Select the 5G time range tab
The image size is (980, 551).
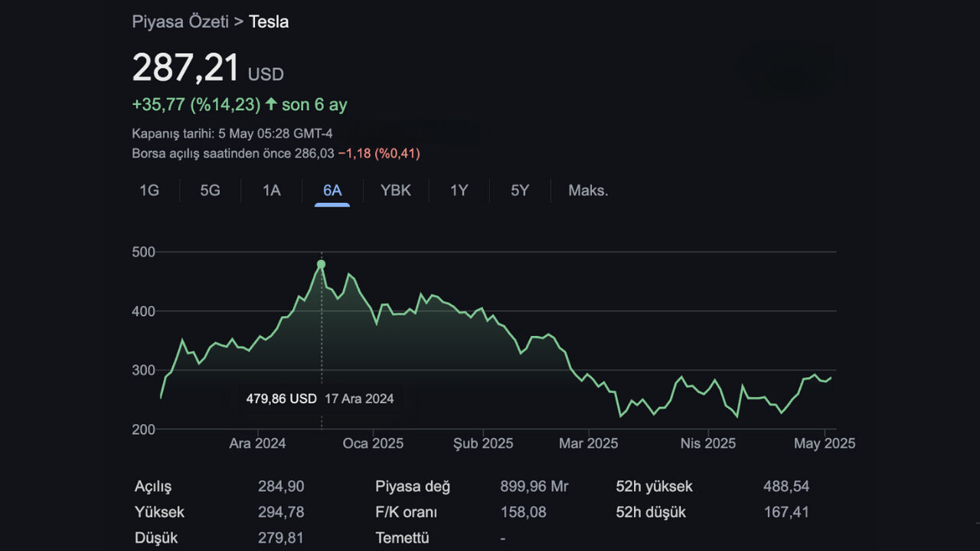tap(210, 191)
